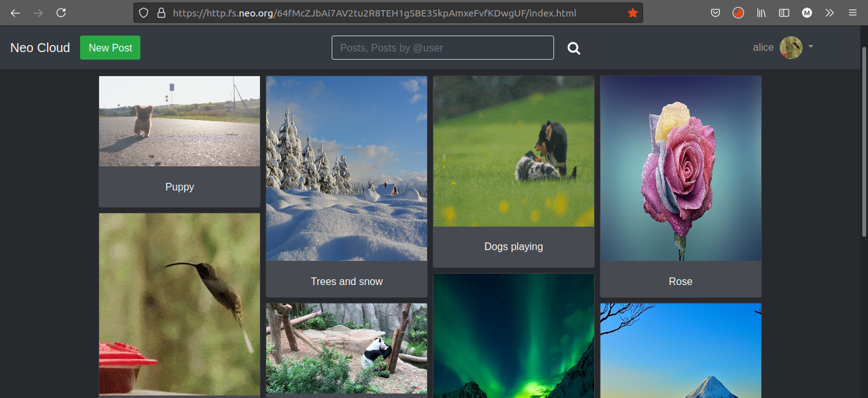Open the Rose flower photo

tap(681, 168)
